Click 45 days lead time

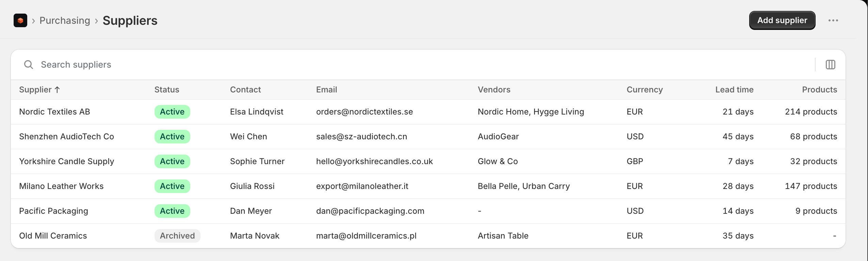pos(738,137)
